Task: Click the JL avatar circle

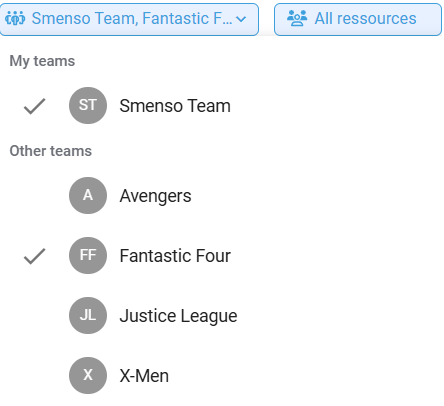Action: tap(88, 315)
